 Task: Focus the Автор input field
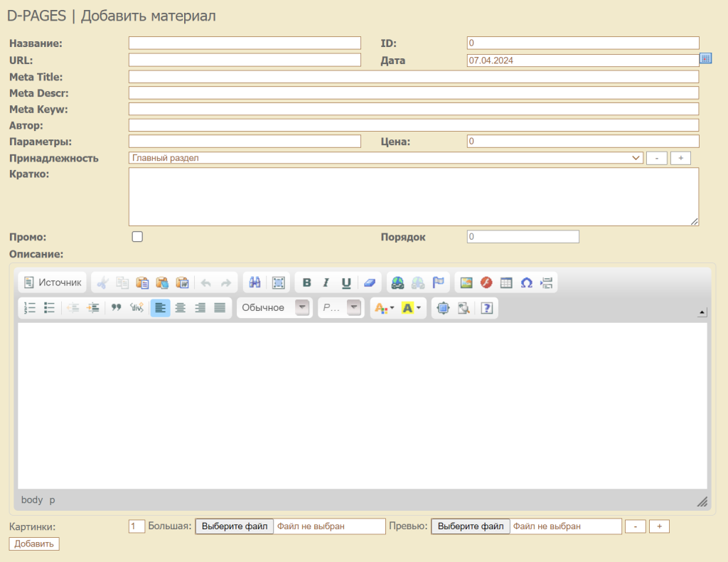[x=414, y=125]
